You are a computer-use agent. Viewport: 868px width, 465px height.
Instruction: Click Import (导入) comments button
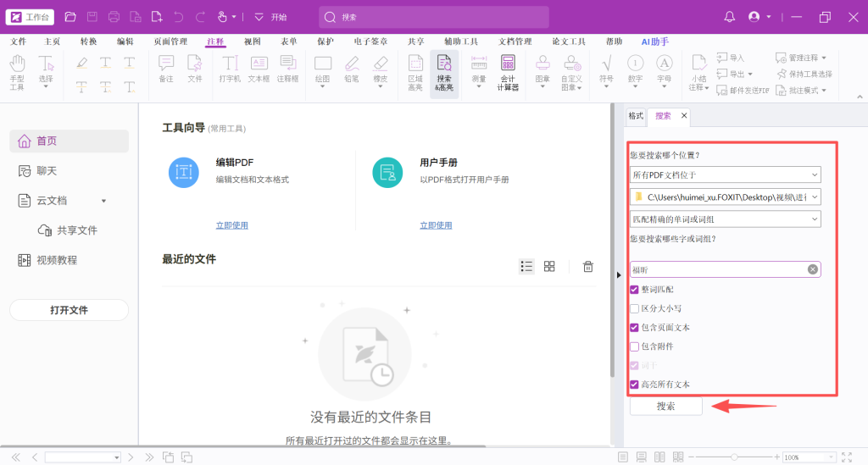[x=730, y=58]
